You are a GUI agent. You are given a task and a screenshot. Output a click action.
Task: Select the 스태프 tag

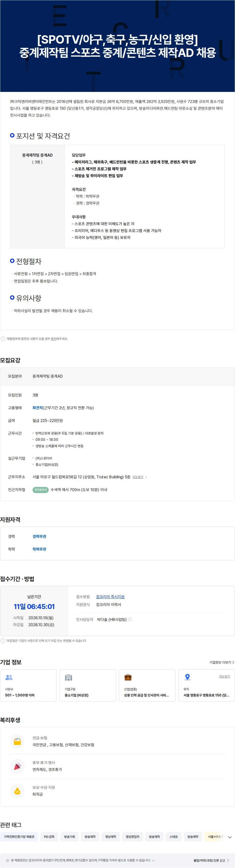click(x=173, y=837)
